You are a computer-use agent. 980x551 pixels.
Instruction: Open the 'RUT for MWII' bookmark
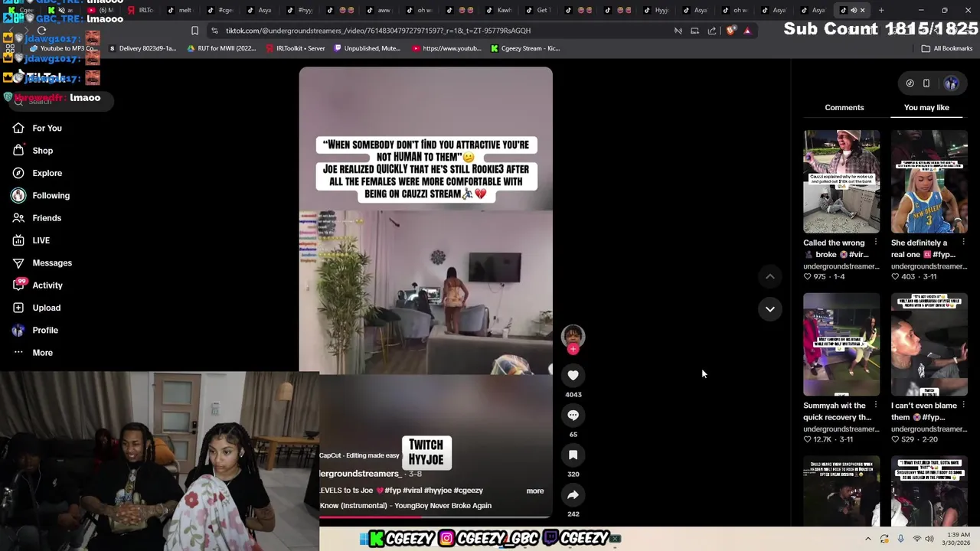(220, 48)
